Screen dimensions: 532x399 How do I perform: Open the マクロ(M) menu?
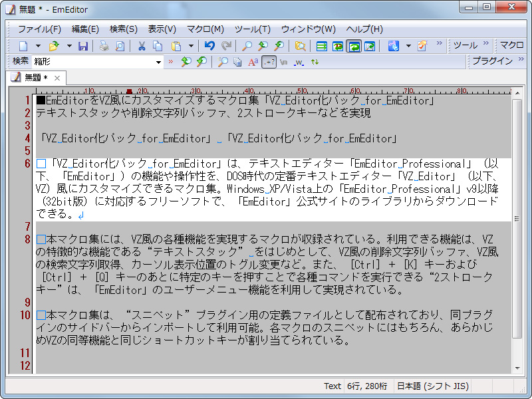(x=205, y=29)
